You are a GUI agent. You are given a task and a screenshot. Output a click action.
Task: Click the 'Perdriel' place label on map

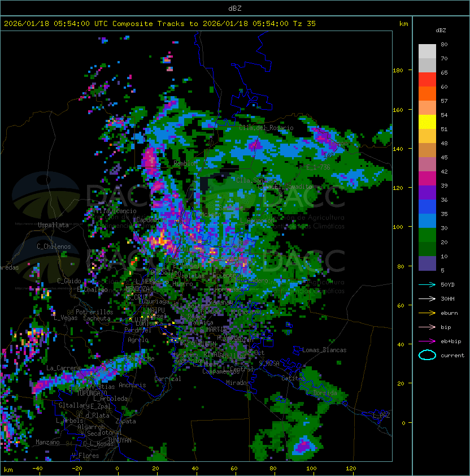pyautogui.click(x=138, y=330)
